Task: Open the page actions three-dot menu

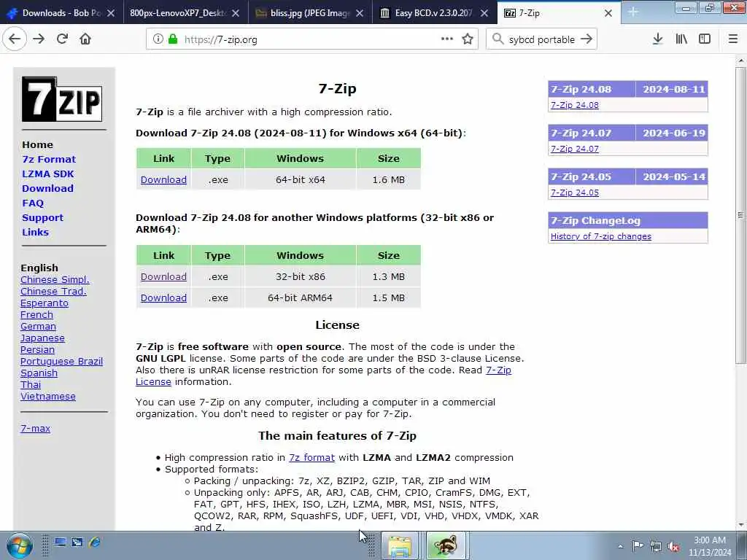Action: tap(447, 39)
